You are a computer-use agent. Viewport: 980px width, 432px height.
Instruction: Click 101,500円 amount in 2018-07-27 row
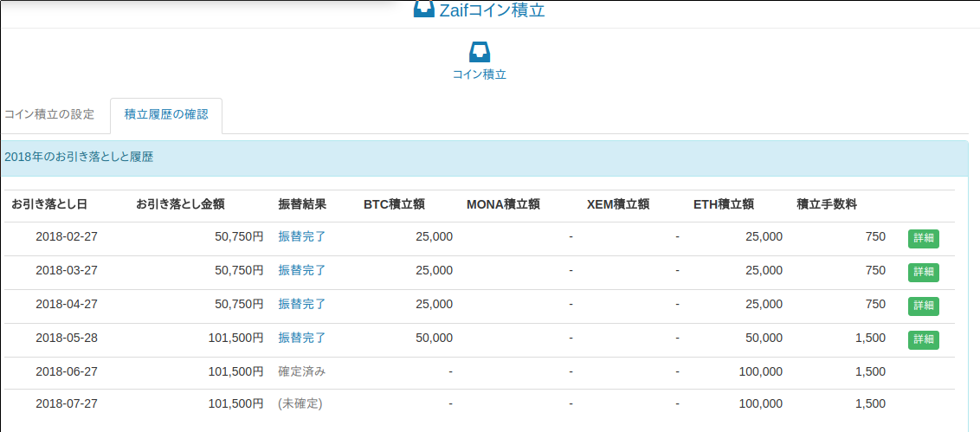pos(235,404)
